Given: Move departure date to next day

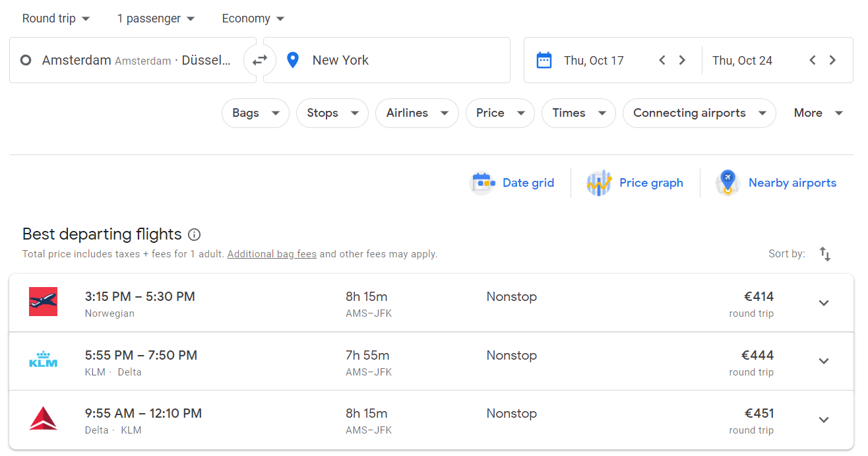Looking at the screenshot, I should point(682,60).
